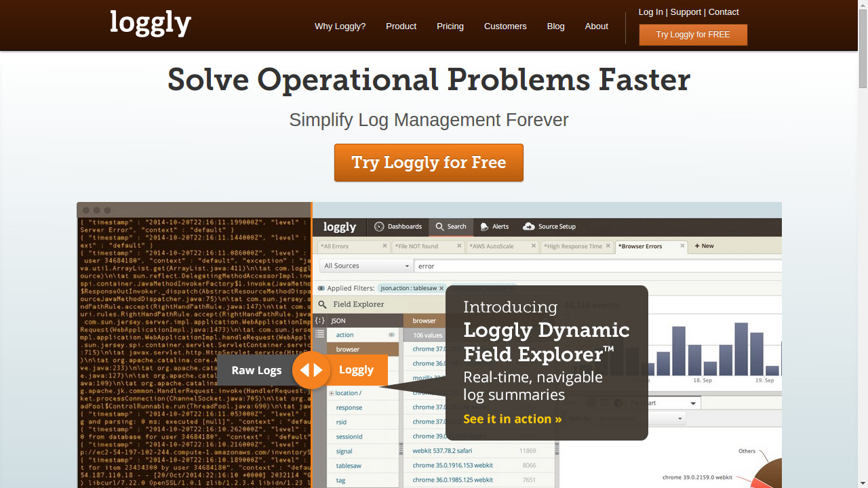Click the orange raw logs comparison slider handle
Image resolution: width=868 pixels, height=488 pixels.
(x=311, y=370)
